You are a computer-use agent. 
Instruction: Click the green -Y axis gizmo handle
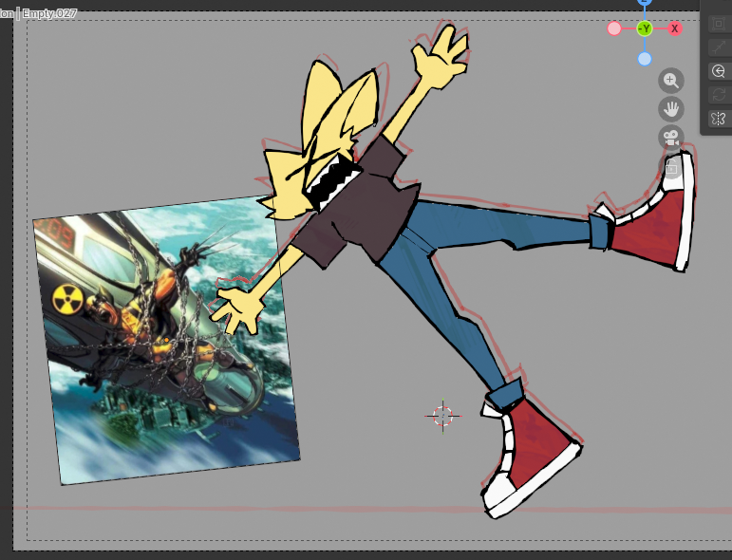645,28
